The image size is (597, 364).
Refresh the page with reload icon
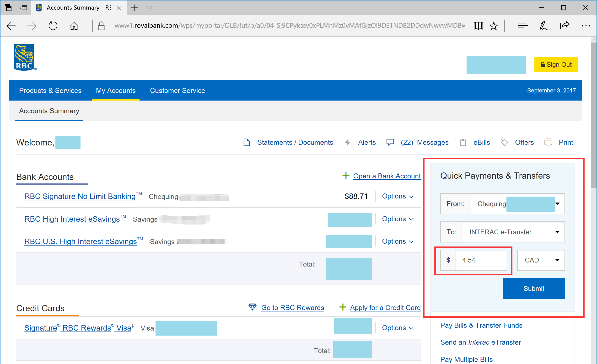tap(53, 26)
